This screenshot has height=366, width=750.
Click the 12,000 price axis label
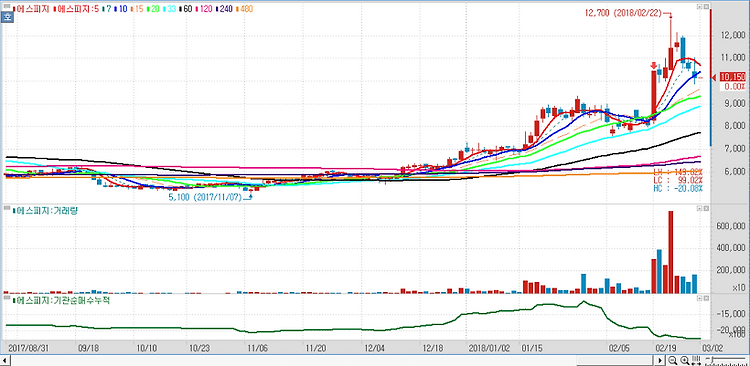point(733,35)
